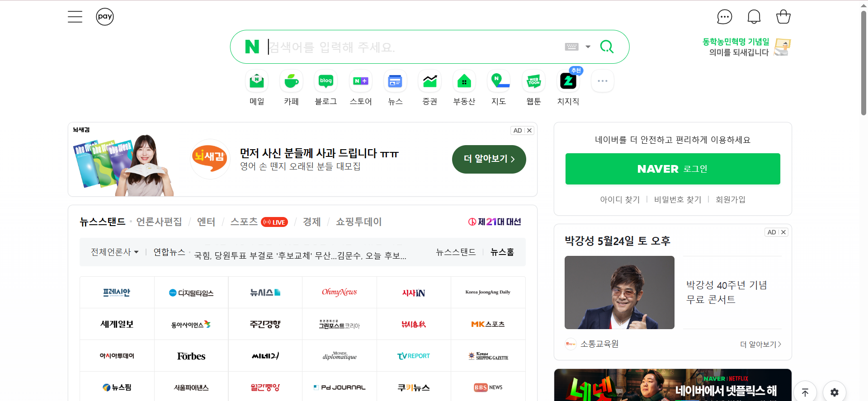
Task: Open 동학농민혁명 기념일 doodle link
Action: pos(746,47)
